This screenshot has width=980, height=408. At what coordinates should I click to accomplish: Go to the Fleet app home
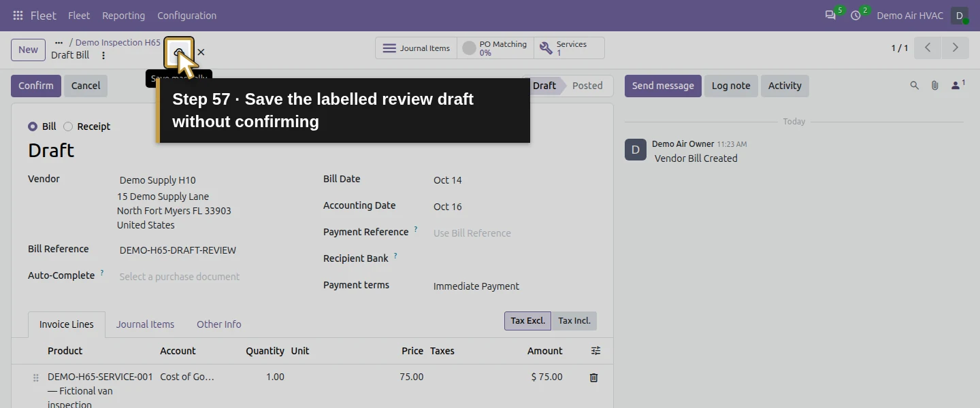(x=44, y=16)
